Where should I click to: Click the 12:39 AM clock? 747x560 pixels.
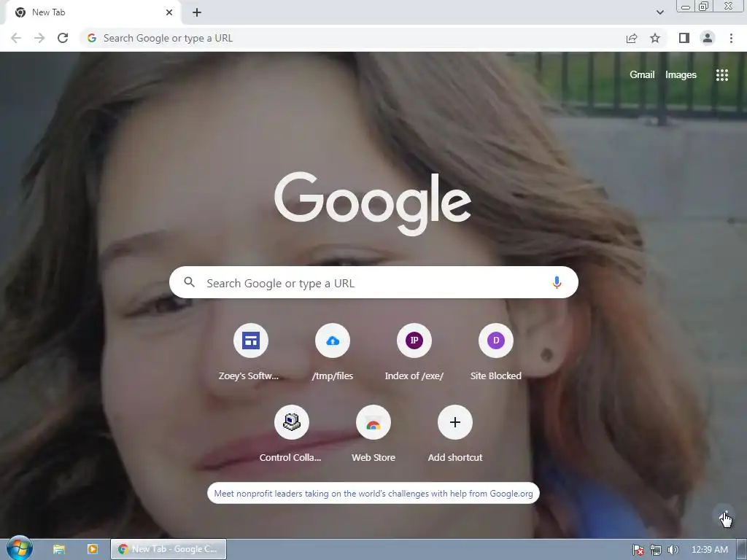pyautogui.click(x=709, y=550)
